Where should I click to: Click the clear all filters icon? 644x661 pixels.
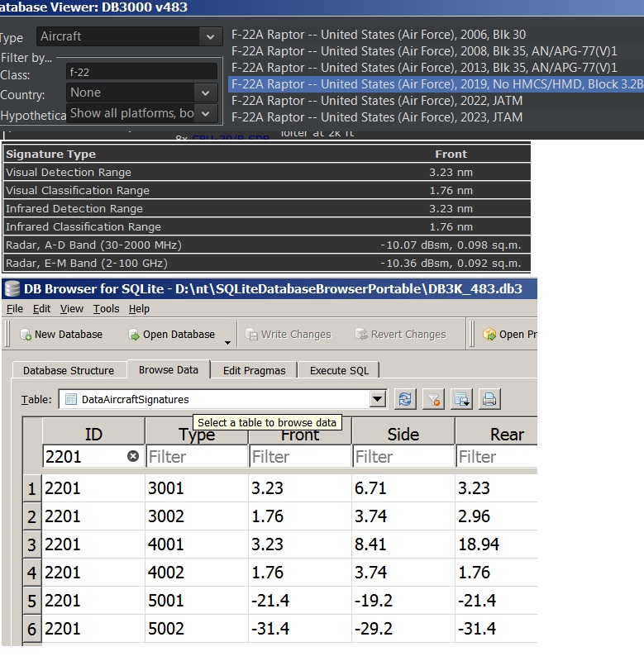pyautogui.click(x=433, y=399)
